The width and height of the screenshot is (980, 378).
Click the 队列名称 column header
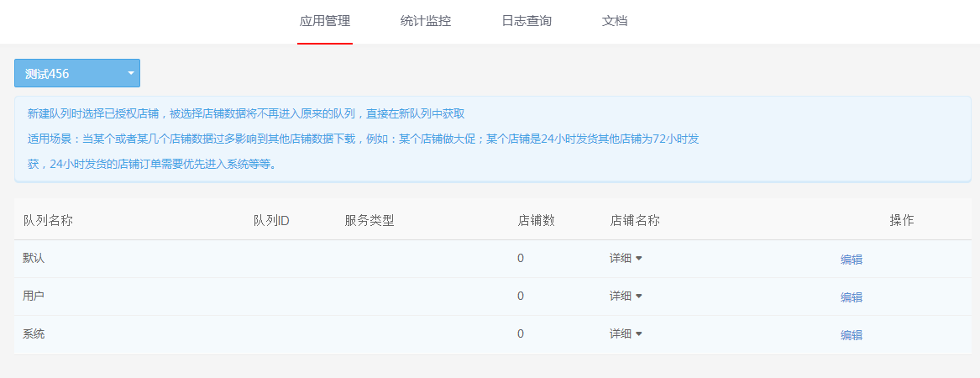pos(49,221)
